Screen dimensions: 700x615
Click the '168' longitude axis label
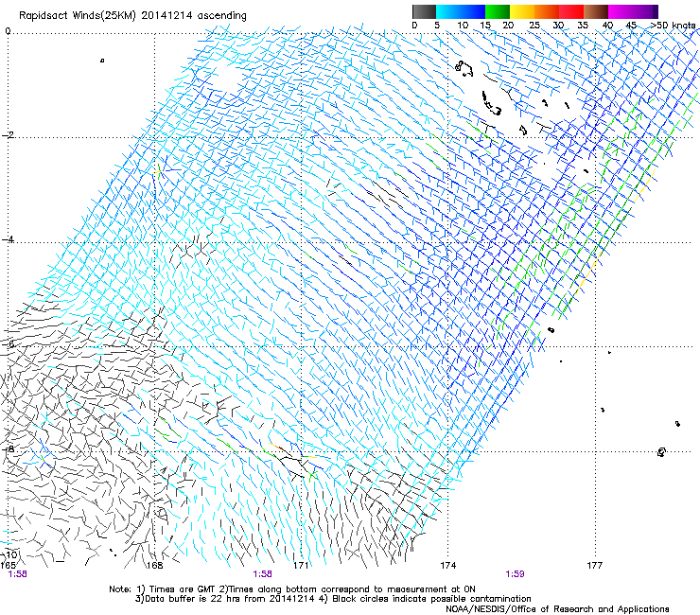point(154,565)
